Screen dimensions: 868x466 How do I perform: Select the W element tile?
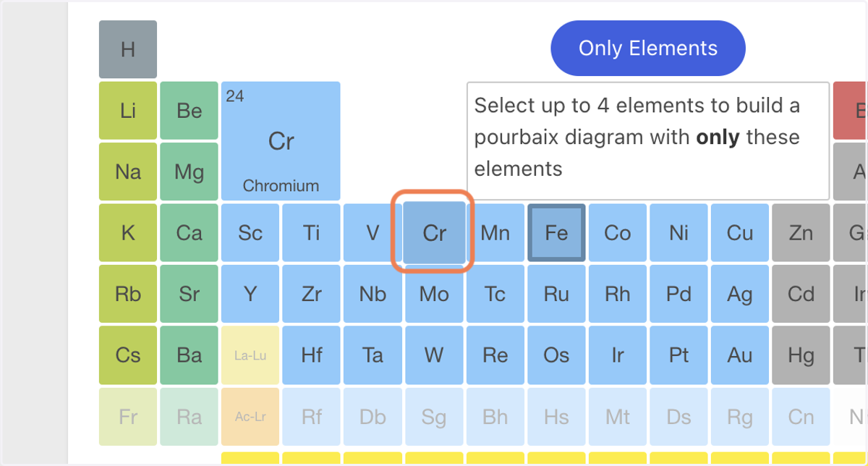pos(434,355)
